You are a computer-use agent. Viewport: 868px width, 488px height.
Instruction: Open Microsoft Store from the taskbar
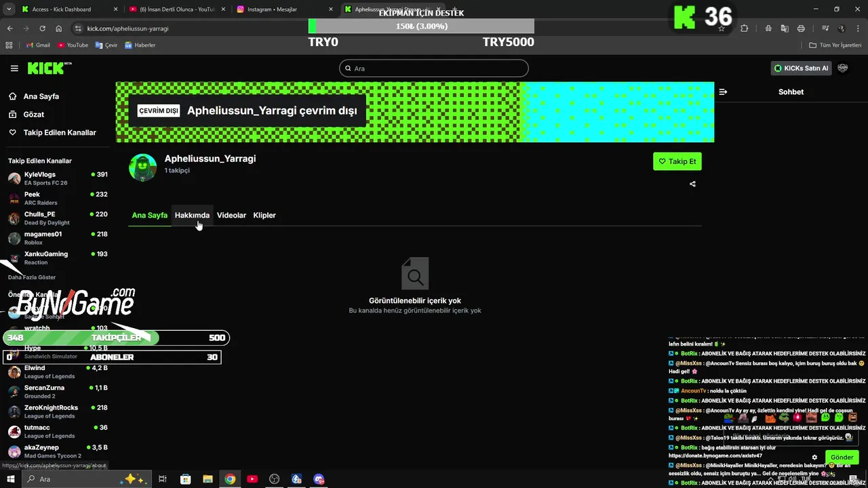click(x=185, y=479)
